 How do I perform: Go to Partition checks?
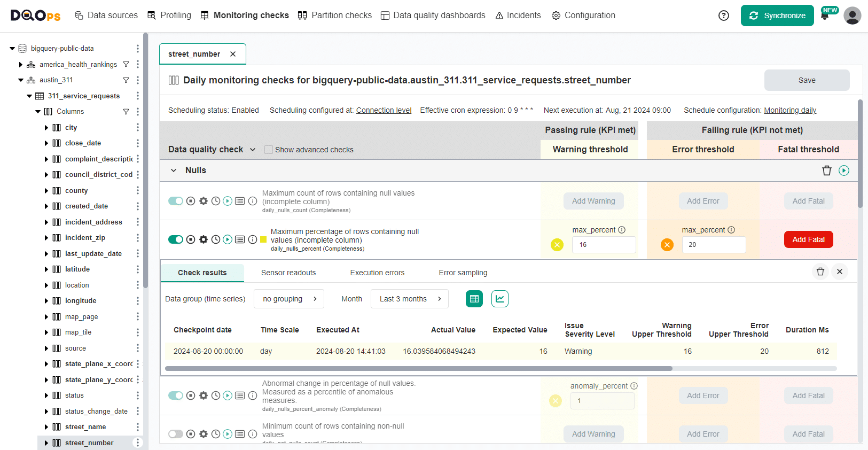(x=335, y=15)
